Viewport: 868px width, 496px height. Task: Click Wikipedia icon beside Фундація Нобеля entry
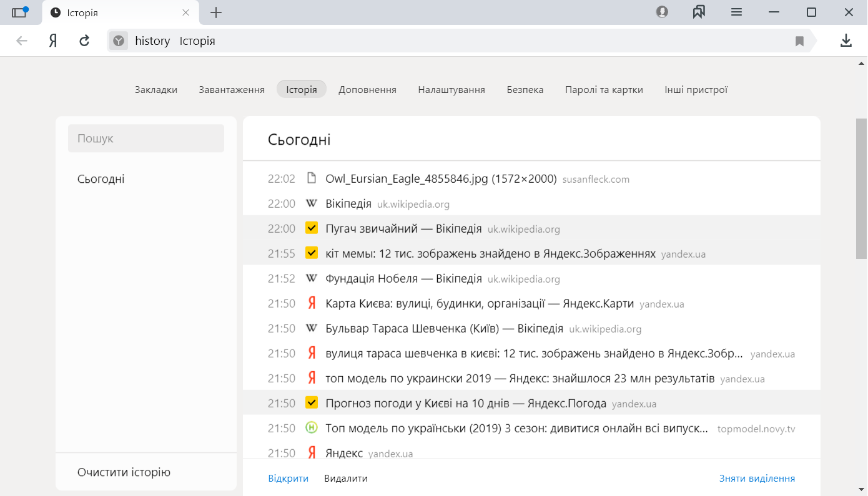pyautogui.click(x=312, y=278)
